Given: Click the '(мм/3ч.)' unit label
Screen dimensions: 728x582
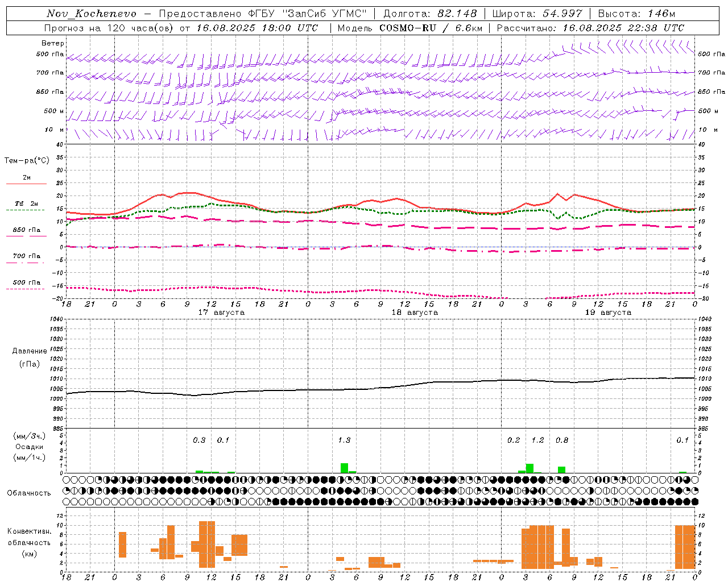Looking at the screenshot, I should 30,436.
